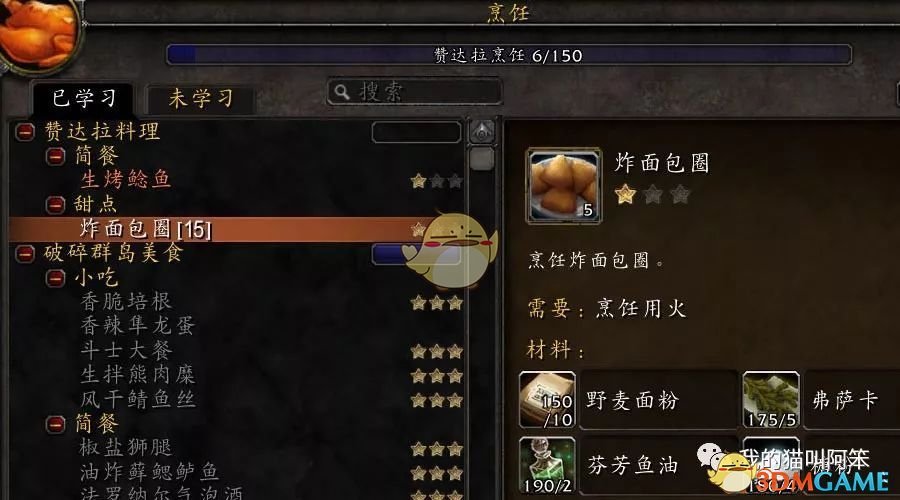Collapse the 小吃 subcategory
Viewport: 900px width, 500px height.
(x=56, y=278)
